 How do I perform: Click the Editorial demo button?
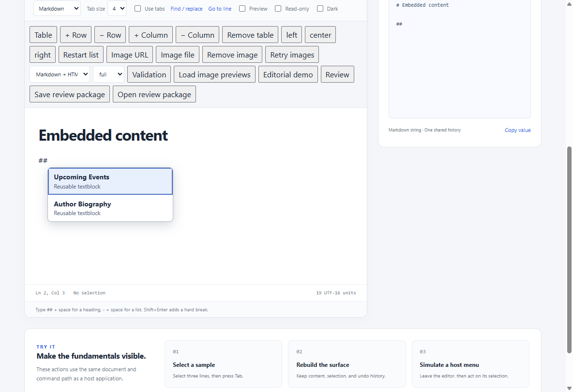[x=288, y=74]
